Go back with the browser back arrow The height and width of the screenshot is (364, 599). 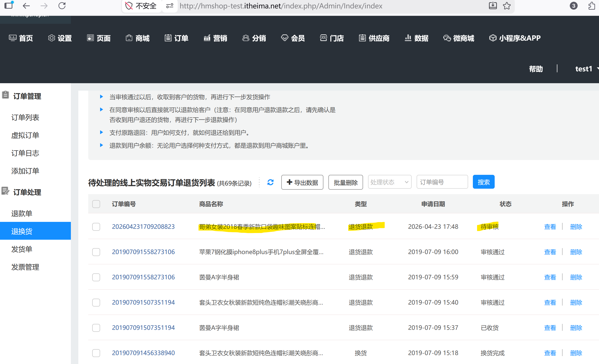coord(26,6)
